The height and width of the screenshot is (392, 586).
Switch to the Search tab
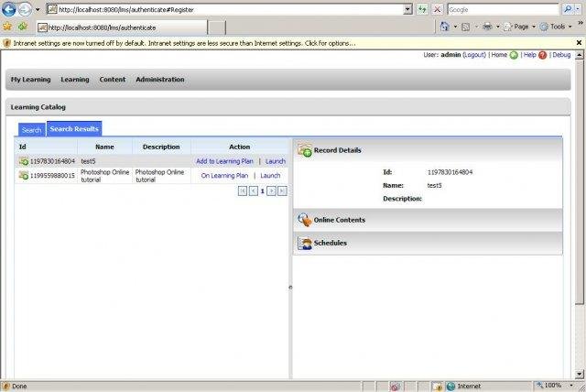[32, 130]
